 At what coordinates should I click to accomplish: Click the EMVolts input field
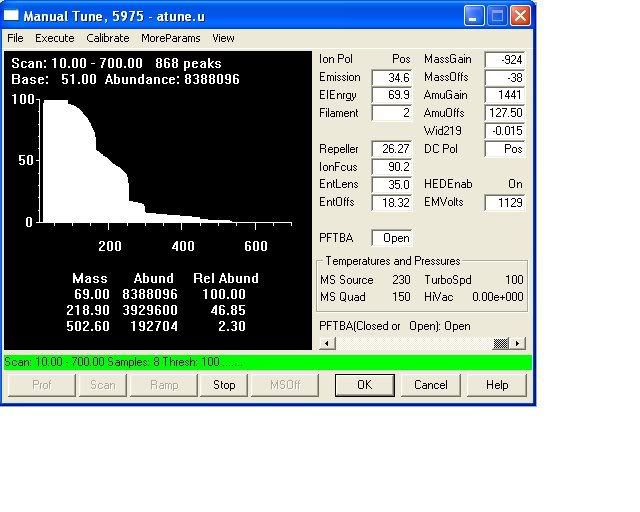click(505, 203)
